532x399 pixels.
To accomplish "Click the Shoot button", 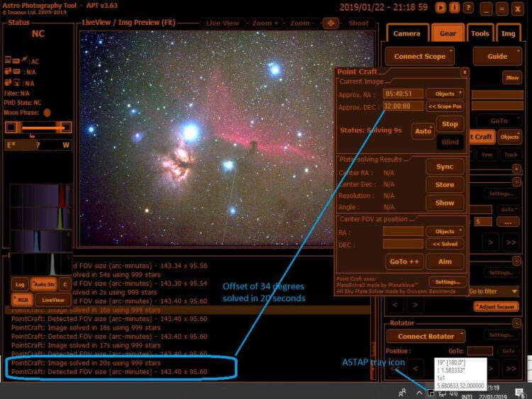I will coord(358,23).
